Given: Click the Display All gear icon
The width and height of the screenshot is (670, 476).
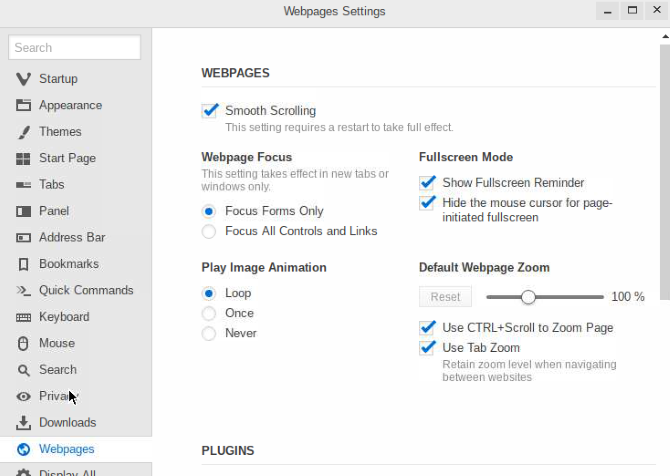Looking at the screenshot, I should [23, 473].
